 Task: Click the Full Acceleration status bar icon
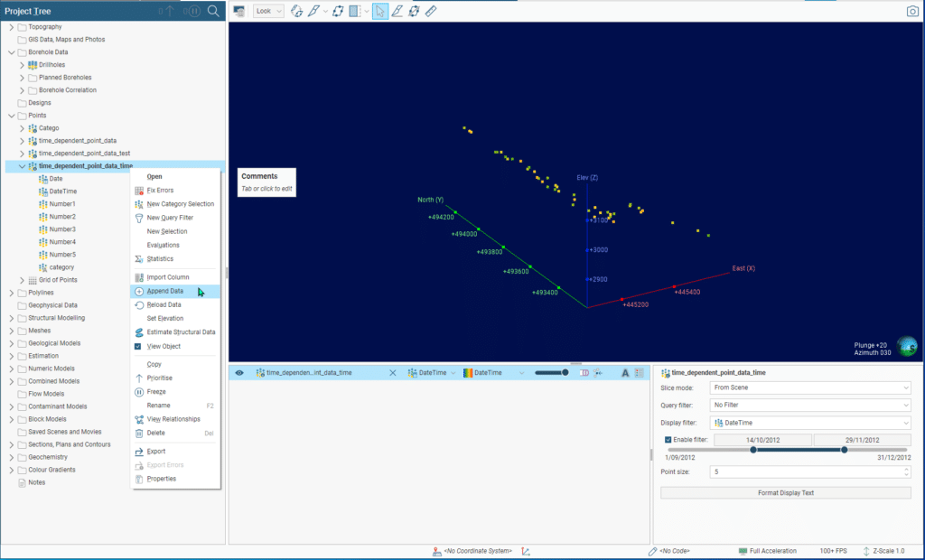click(743, 551)
